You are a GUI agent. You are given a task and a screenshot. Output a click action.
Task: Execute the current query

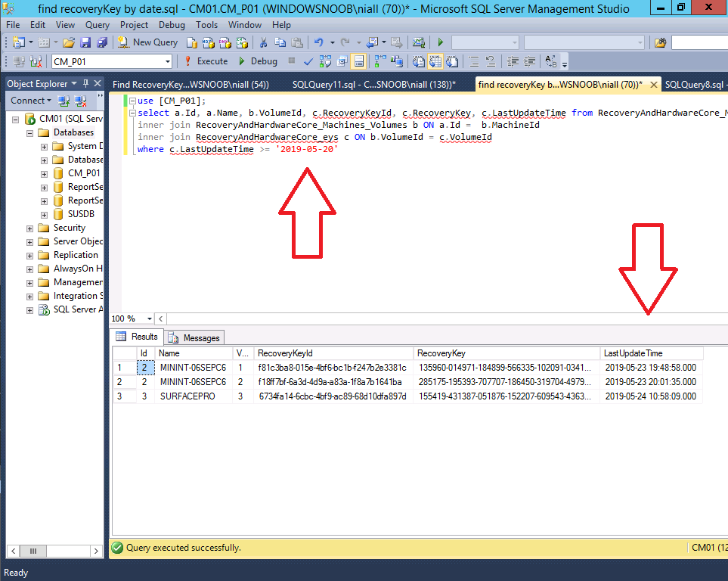[x=206, y=61]
